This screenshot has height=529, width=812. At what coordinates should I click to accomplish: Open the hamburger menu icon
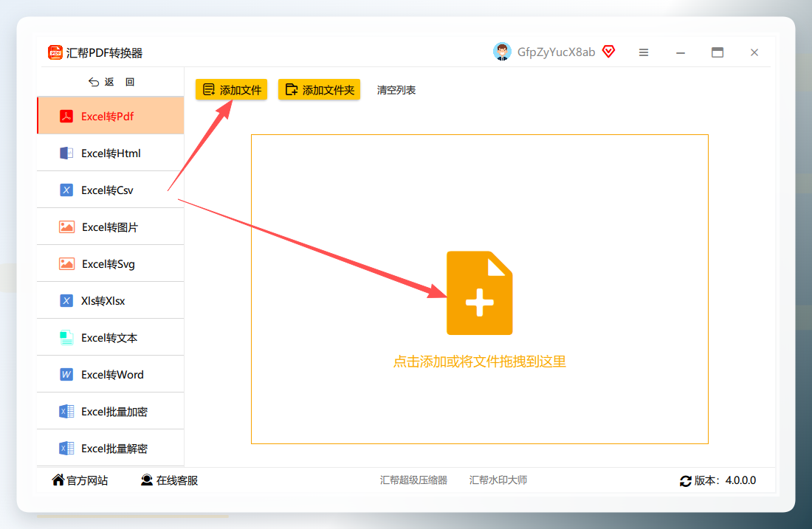coord(644,52)
